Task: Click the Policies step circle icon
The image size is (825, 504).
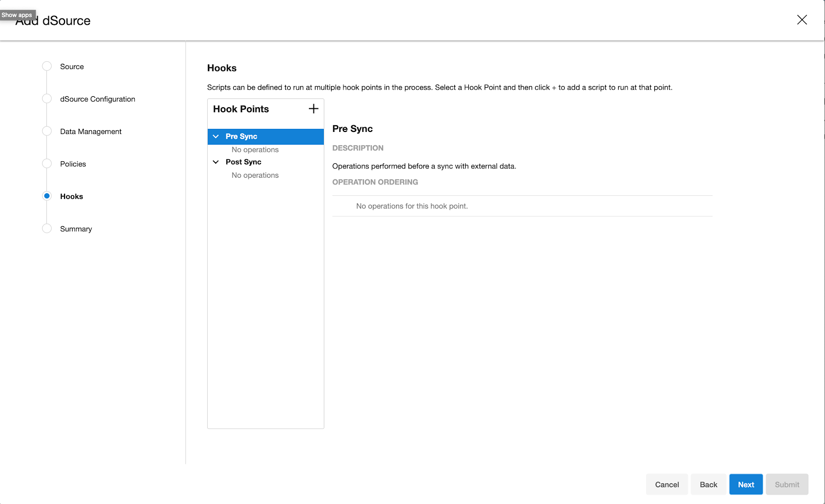Action: [x=47, y=163]
